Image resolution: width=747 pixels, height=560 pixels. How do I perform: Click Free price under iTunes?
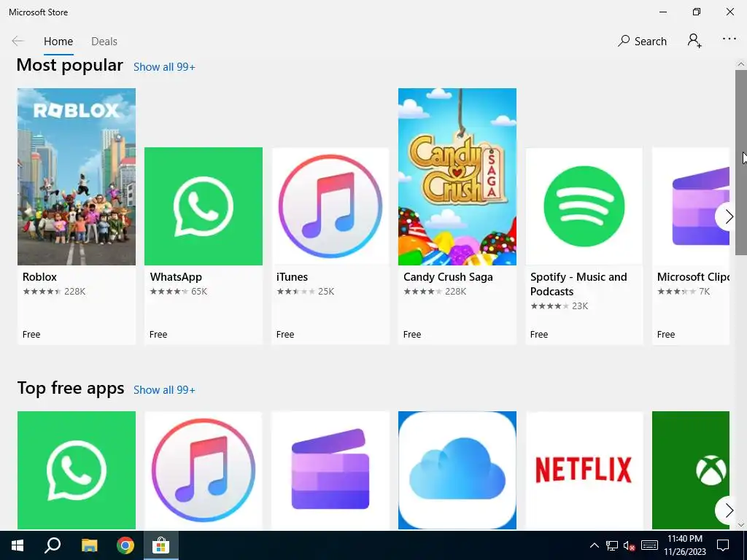[x=285, y=334]
